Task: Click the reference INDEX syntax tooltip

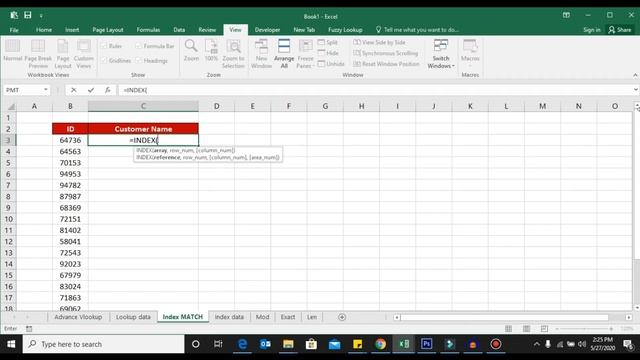Action: [x=208, y=158]
